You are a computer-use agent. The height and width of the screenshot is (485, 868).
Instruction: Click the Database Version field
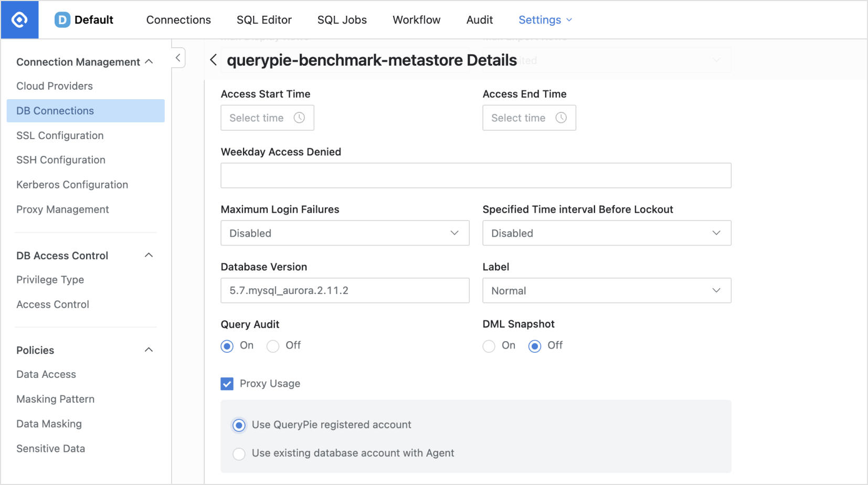pyautogui.click(x=345, y=290)
